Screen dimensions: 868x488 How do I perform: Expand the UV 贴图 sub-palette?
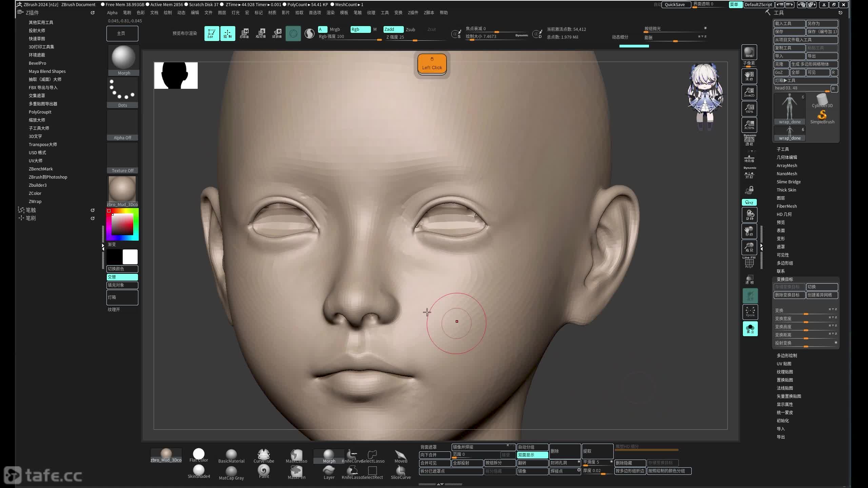pyautogui.click(x=784, y=364)
